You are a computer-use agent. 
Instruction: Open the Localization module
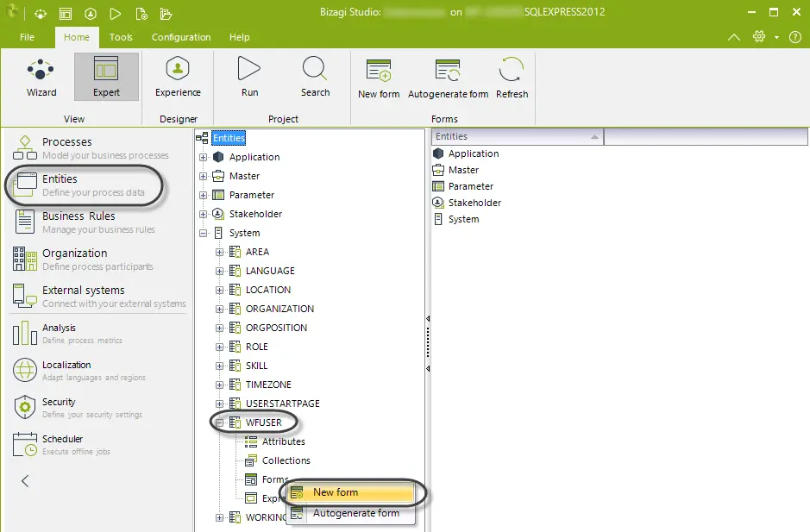pyautogui.click(x=78, y=371)
